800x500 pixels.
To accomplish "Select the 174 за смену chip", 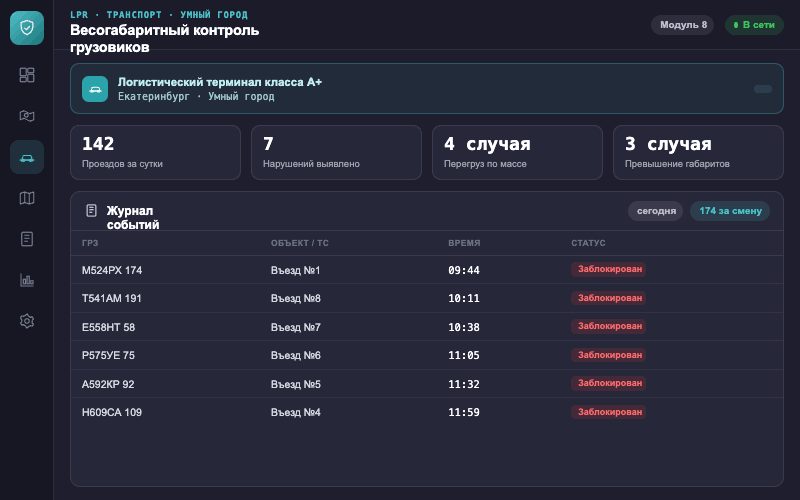I will click(x=730, y=211).
